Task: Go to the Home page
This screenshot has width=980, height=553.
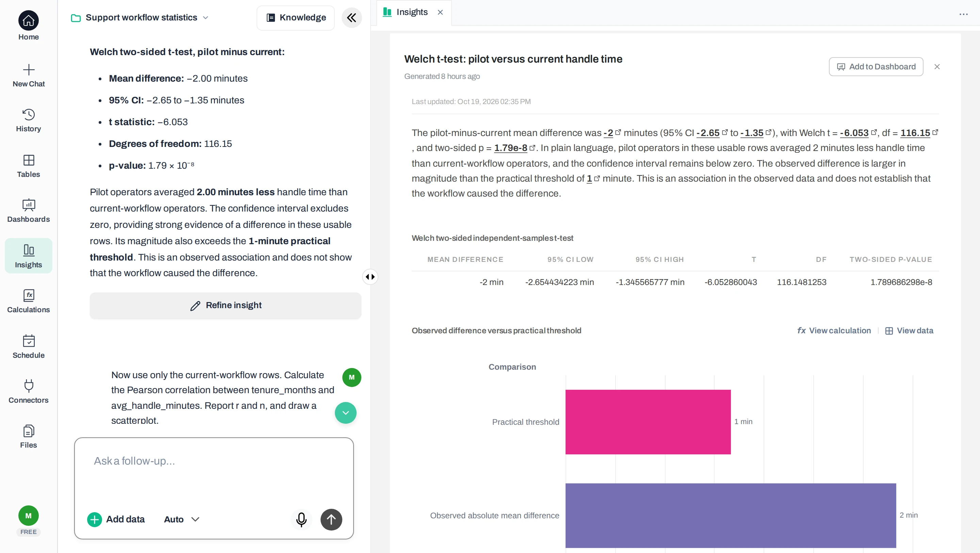Action: click(29, 26)
